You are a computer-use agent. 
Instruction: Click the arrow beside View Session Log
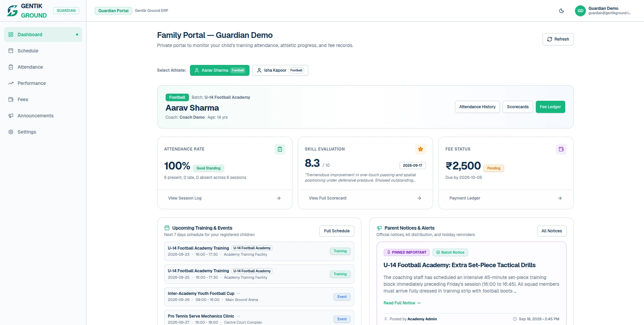(279, 198)
